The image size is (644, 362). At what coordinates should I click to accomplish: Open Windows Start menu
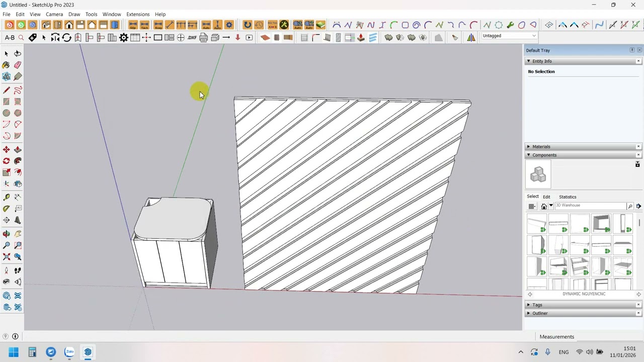pos(14,352)
